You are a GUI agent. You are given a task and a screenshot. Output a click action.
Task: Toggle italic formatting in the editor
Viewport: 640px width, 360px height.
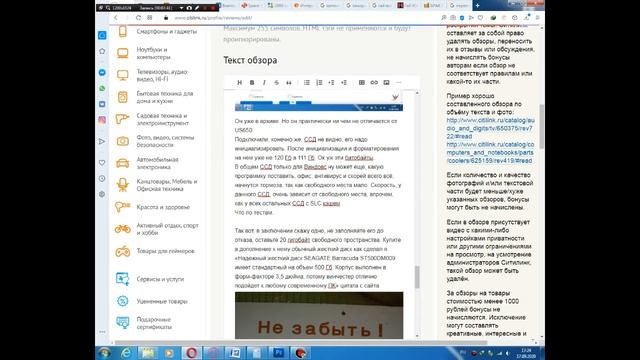click(264, 82)
